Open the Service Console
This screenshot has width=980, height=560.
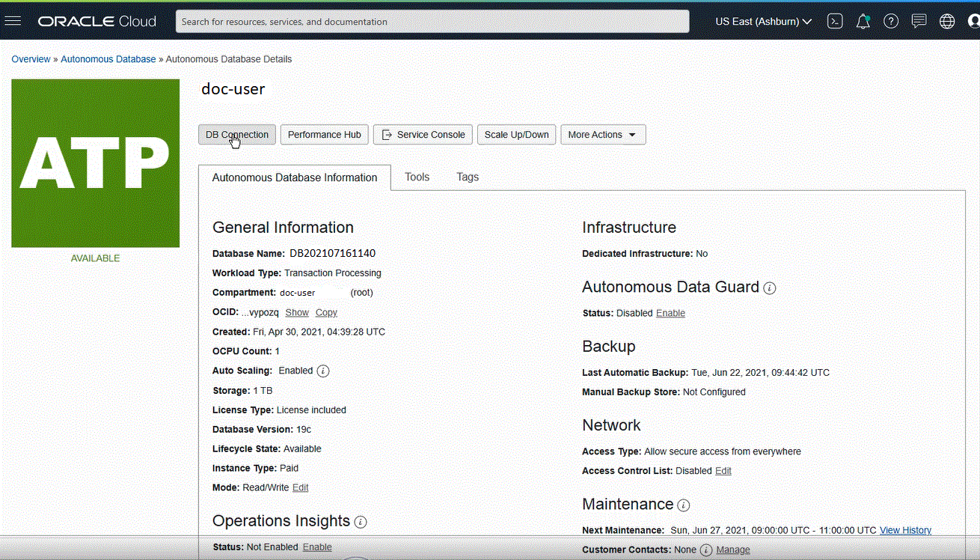pos(423,135)
